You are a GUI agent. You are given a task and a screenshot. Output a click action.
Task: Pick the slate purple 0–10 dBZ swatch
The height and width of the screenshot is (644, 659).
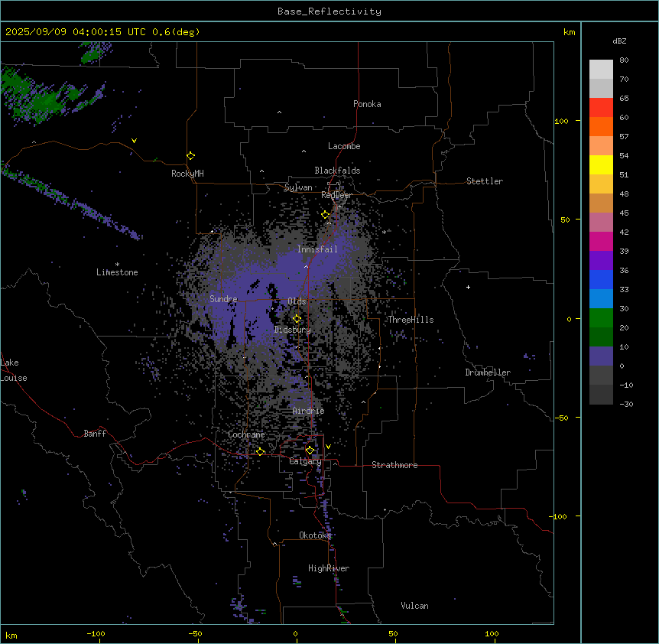click(x=601, y=356)
